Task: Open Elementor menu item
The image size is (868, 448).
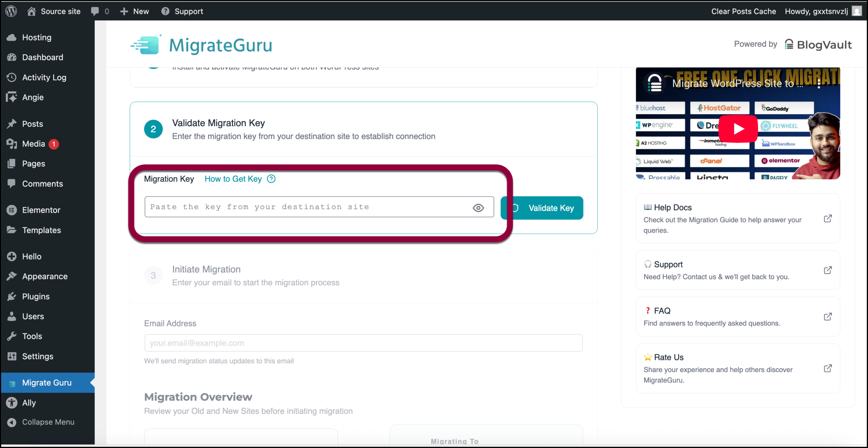Action: [x=41, y=210]
